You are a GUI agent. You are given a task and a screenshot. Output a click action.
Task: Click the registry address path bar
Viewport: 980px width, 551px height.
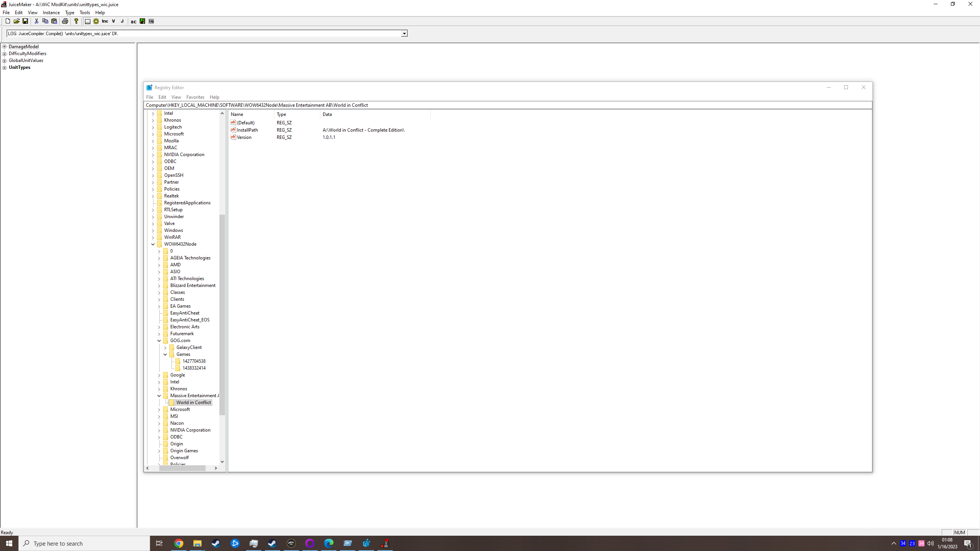tap(508, 105)
